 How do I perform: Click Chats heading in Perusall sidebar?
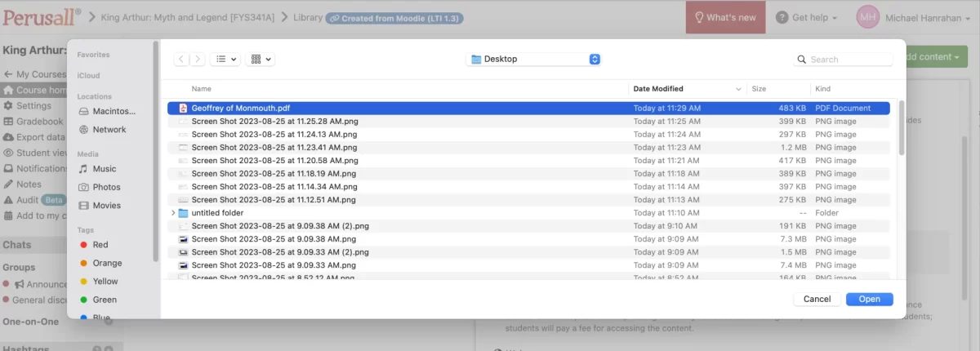click(16, 245)
